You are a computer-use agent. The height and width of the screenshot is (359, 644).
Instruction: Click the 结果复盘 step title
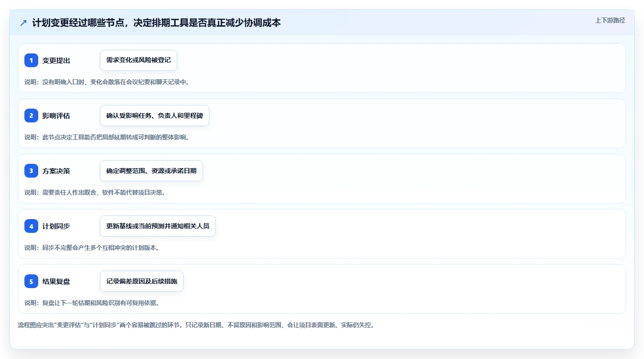coord(56,281)
